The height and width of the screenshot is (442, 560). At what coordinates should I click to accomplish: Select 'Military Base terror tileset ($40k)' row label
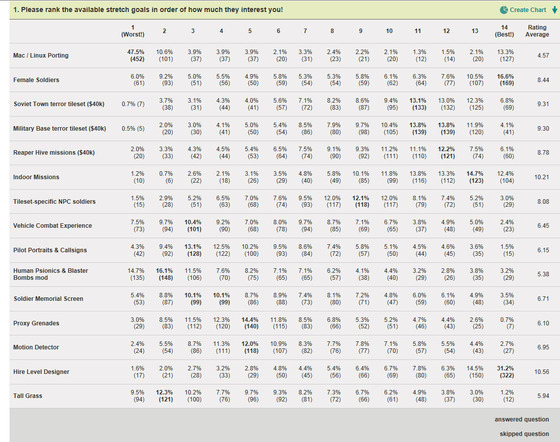[x=60, y=129]
